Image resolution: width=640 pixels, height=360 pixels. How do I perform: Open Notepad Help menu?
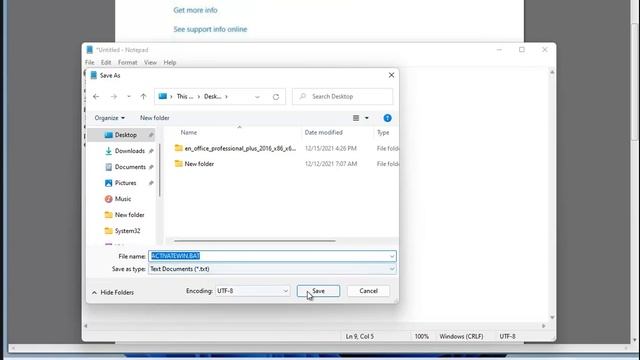[x=170, y=62]
